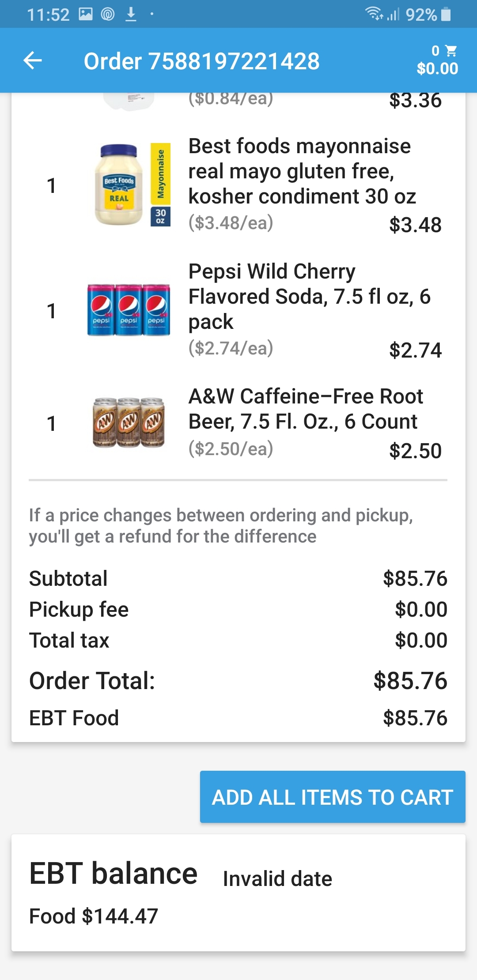Tap the EBT balance heading
Screen dimensions: 477x980
tap(114, 874)
